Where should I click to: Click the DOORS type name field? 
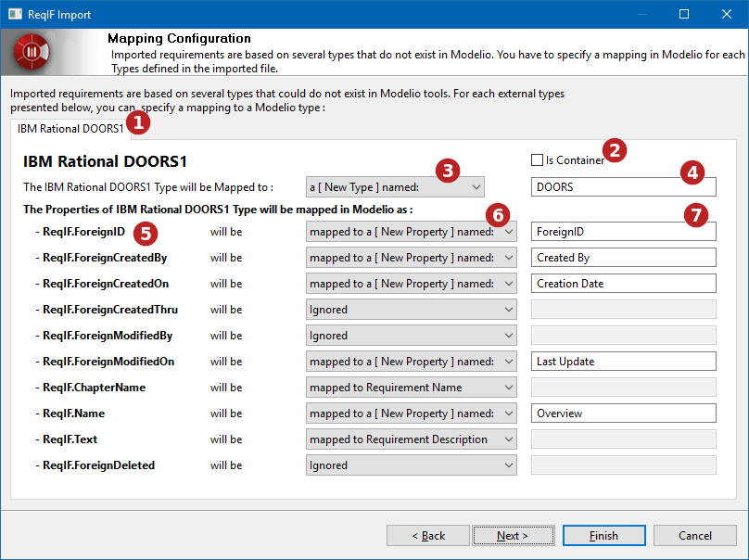coord(623,187)
